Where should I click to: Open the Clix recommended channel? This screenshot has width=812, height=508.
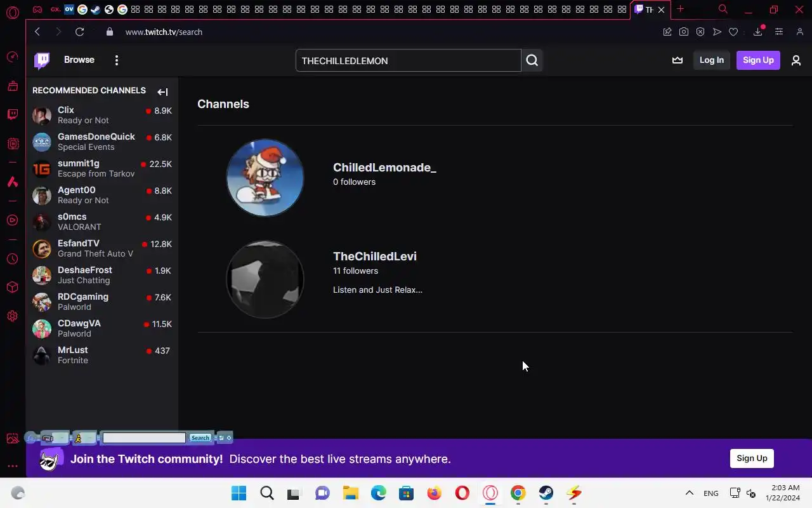(102, 115)
